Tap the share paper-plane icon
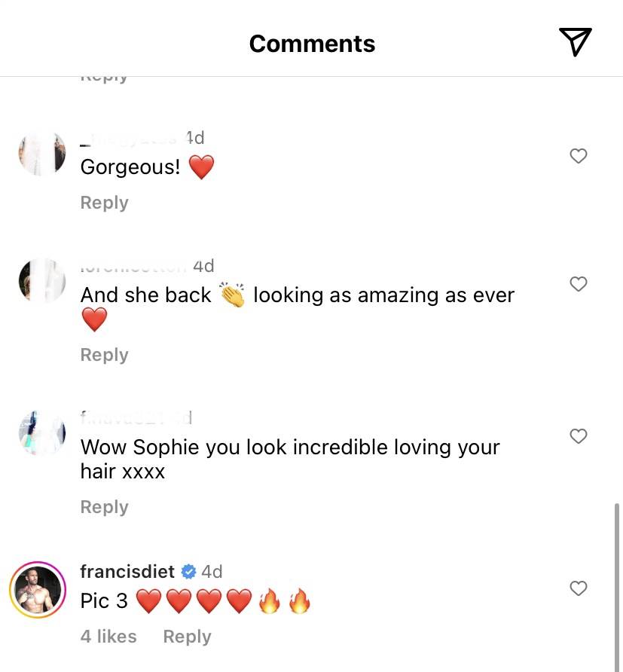The image size is (623, 672). click(575, 41)
